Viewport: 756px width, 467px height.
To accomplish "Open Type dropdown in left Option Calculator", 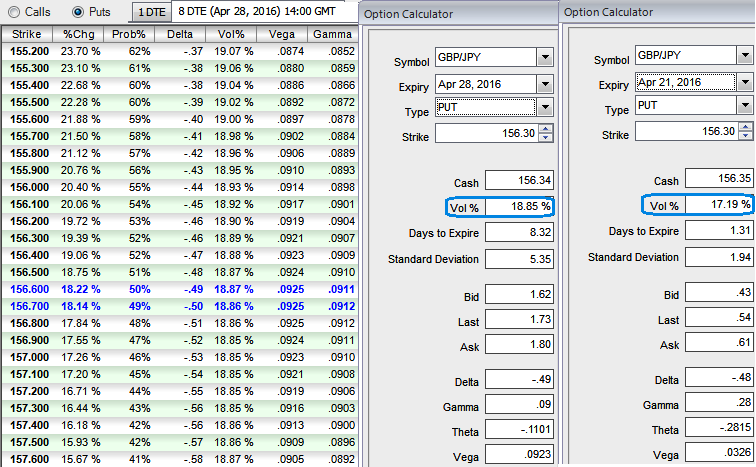I will pyautogui.click(x=544, y=107).
